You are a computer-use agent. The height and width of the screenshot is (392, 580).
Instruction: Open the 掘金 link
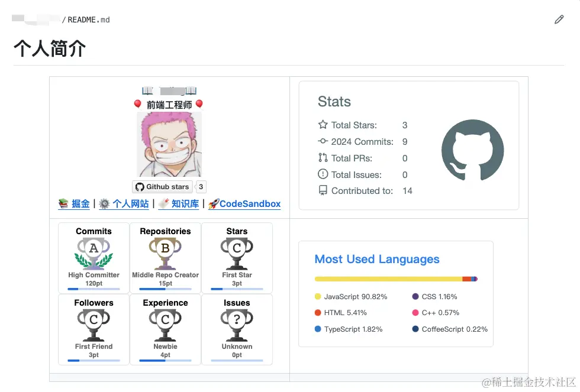pos(80,204)
